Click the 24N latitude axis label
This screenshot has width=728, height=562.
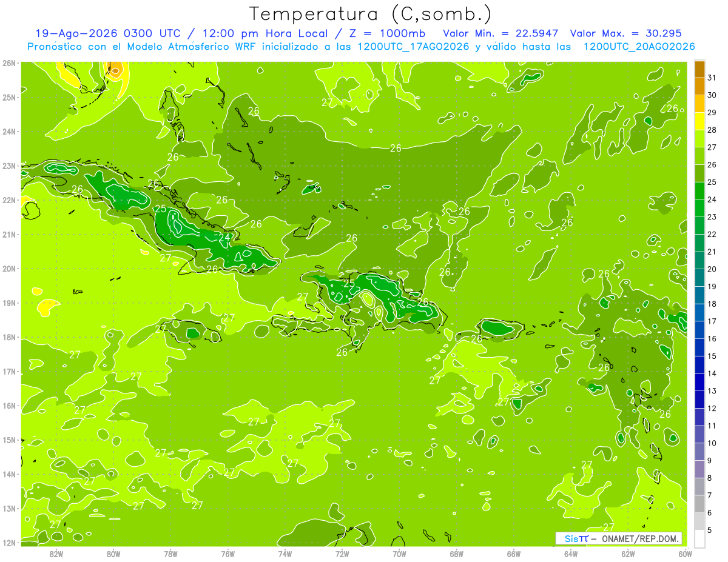(9, 132)
